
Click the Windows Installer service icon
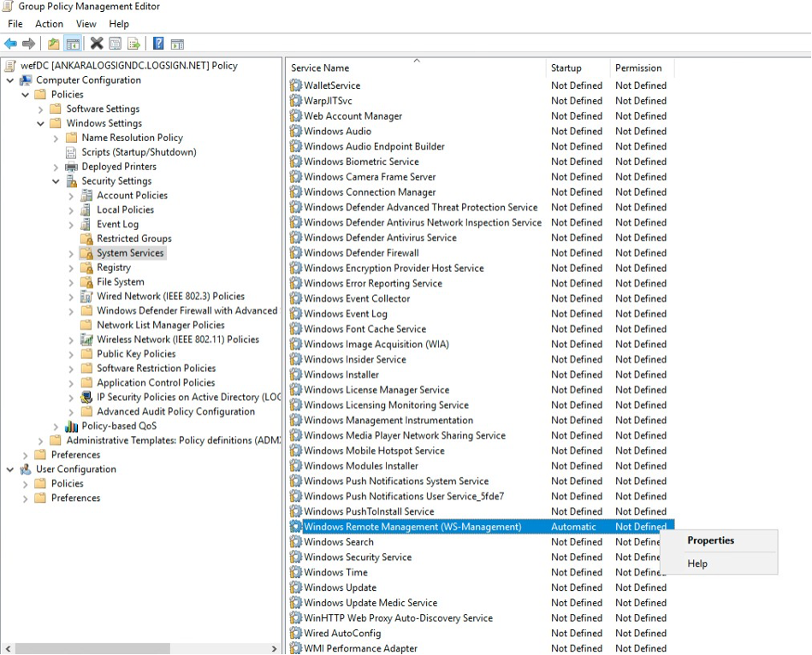296,375
